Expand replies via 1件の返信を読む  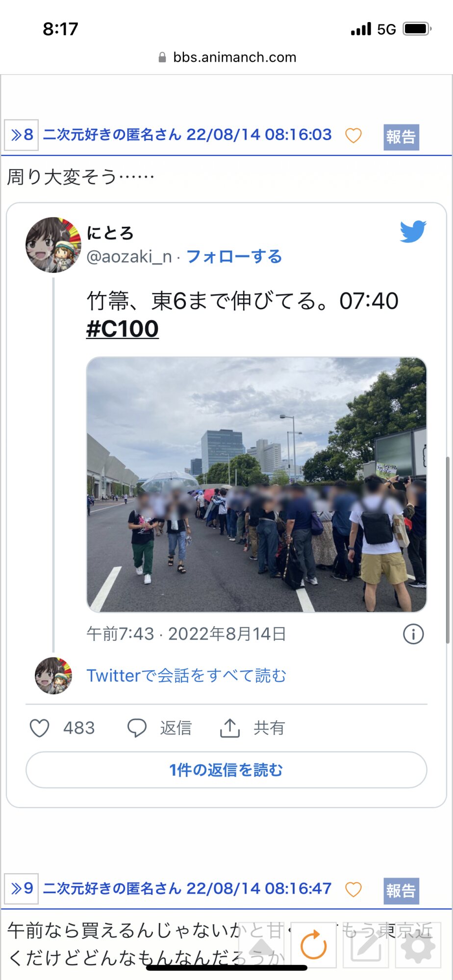coord(226,770)
